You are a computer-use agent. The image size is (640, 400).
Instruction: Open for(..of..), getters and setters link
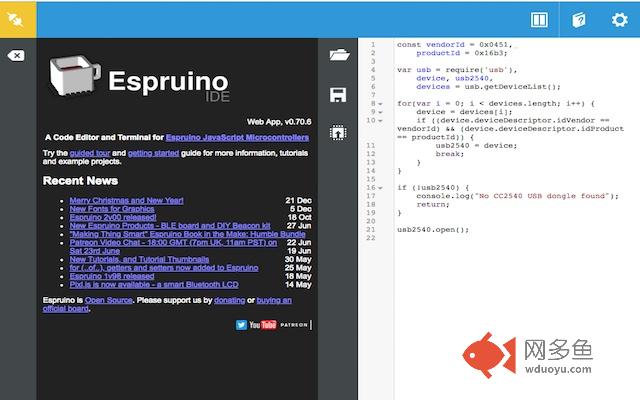164,268
